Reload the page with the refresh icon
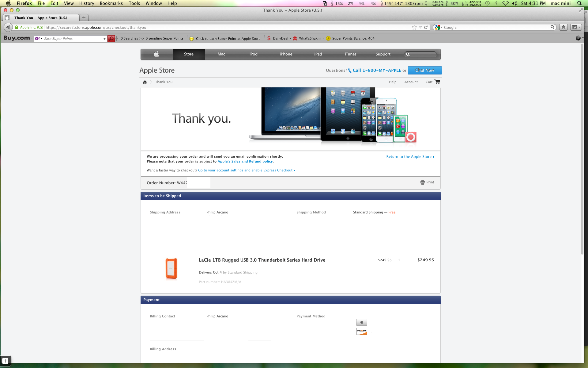This screenshot has width=588, height=368. coord(426,27)
